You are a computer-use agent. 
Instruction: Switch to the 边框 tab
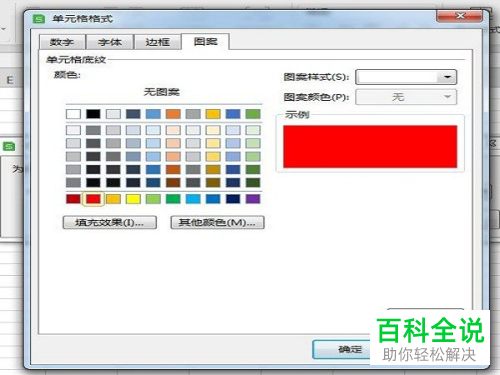pyautogui.click(x=157, y=42)
